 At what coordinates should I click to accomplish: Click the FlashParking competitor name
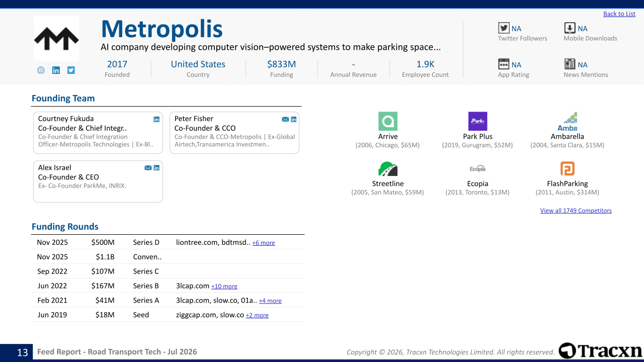[568, 184]
